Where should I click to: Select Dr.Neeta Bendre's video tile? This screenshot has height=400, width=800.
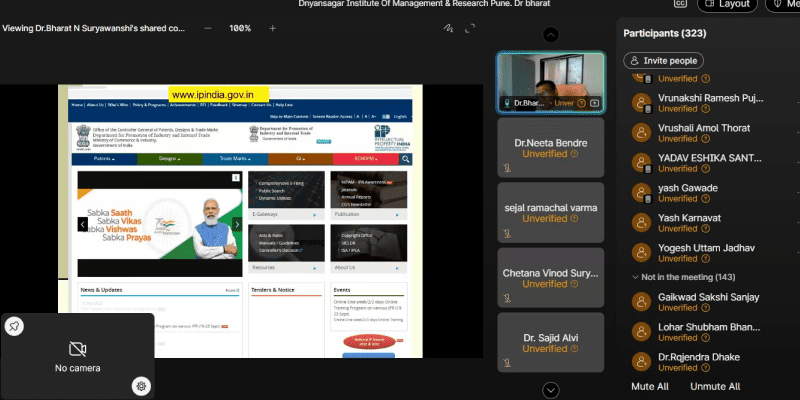pyautogui.click(x=551, y=147)
